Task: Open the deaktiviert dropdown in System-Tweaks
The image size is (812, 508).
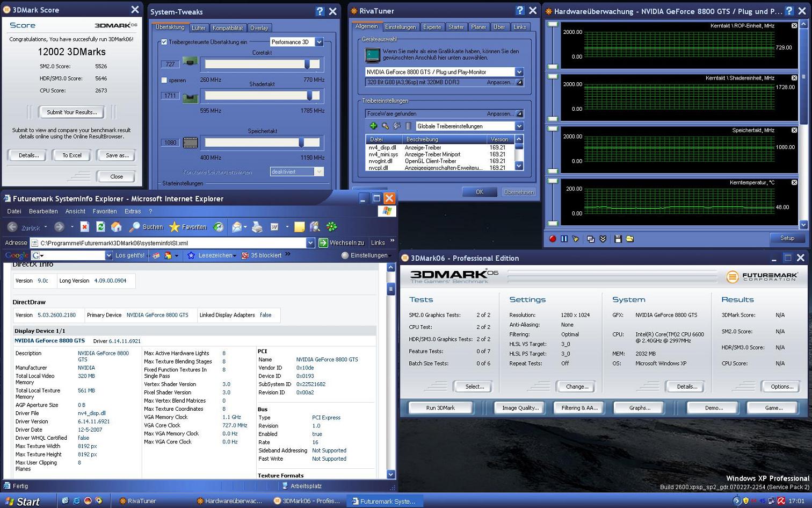Action: [319, 171]
